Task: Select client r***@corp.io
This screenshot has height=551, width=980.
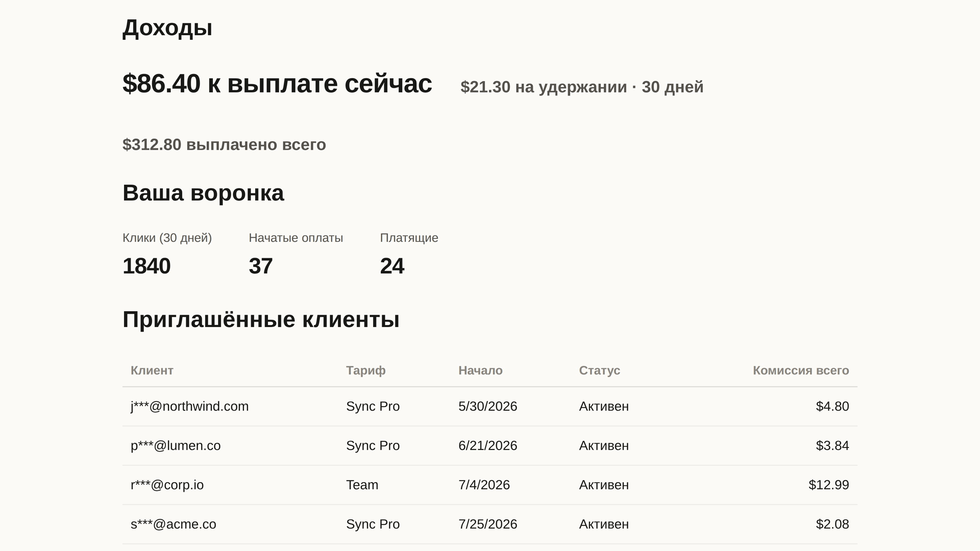Action: pos(167,485)
